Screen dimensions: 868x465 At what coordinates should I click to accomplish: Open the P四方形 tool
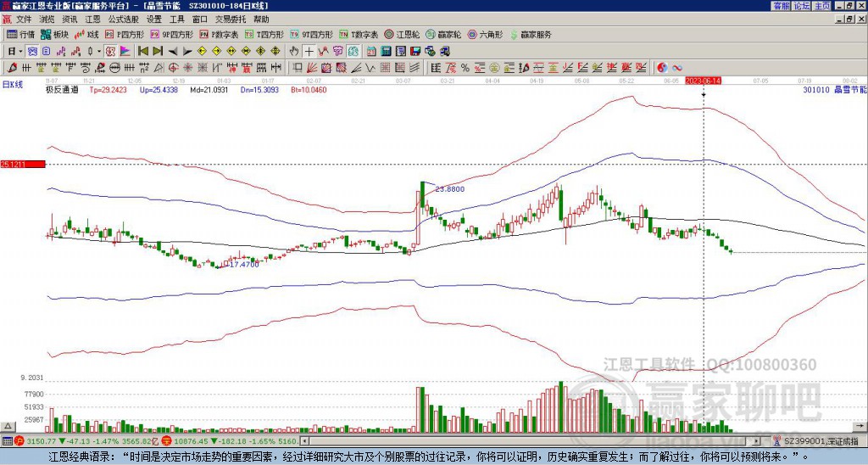click(125, 34)
